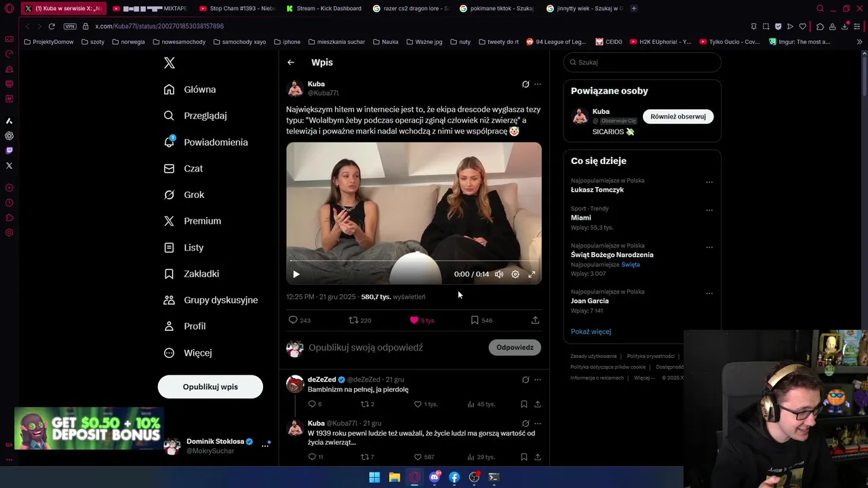Toggle the VPN badge in address bar
The width and height of the screenshot is (868, 488).
coord(70,26)
